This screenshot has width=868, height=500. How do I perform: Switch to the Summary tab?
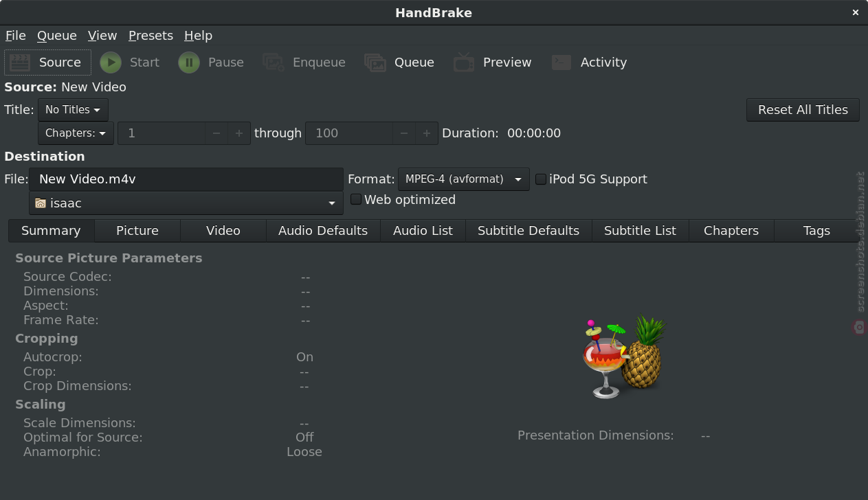tap(51, 231)
